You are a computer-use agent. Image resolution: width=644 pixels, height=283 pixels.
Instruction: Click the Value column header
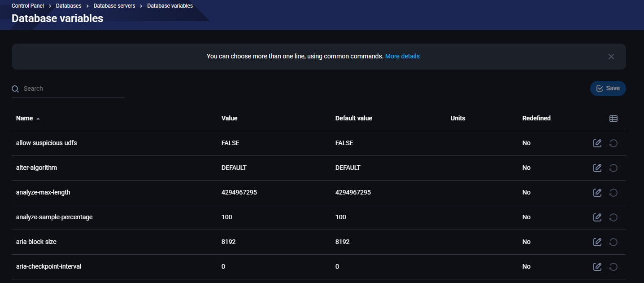(x=229, y=118)
